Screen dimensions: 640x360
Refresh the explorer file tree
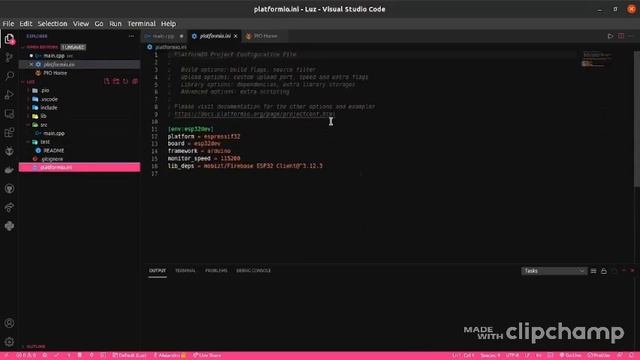click(x=126, y=82)
